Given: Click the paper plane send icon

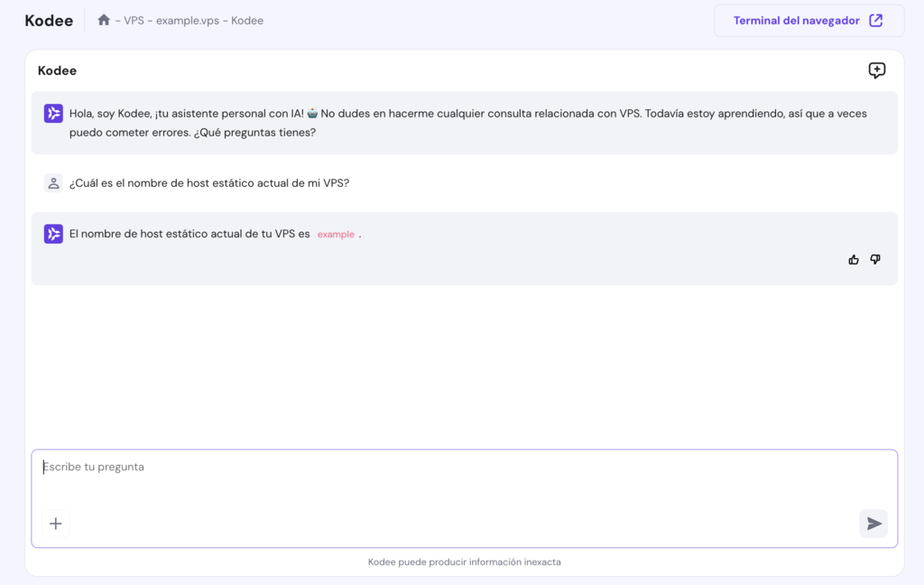Looking at the screenshot, I should [x=873, y=524].
